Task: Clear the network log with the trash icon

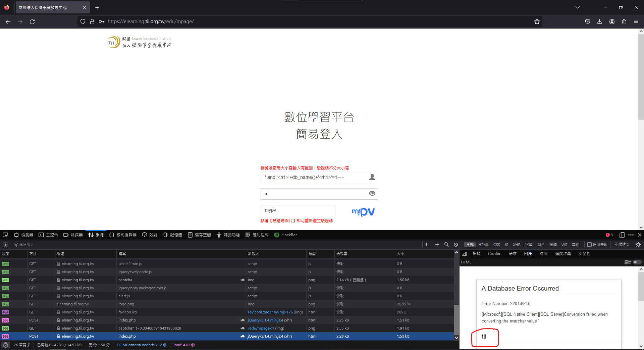Action: 5,245
